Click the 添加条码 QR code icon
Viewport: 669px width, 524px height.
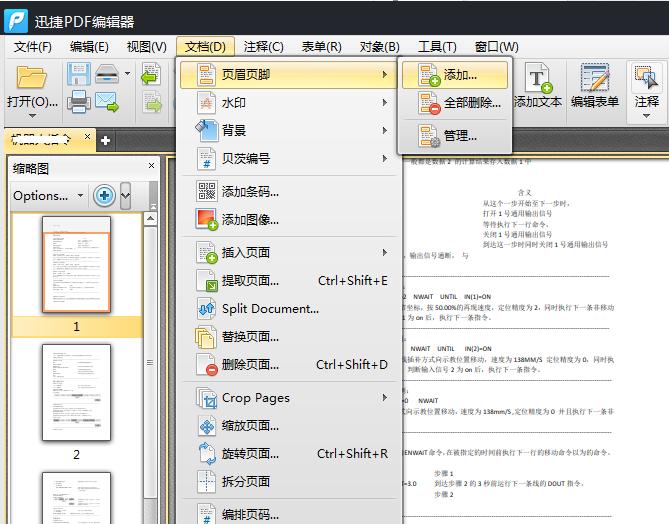[x=207, y=191]
